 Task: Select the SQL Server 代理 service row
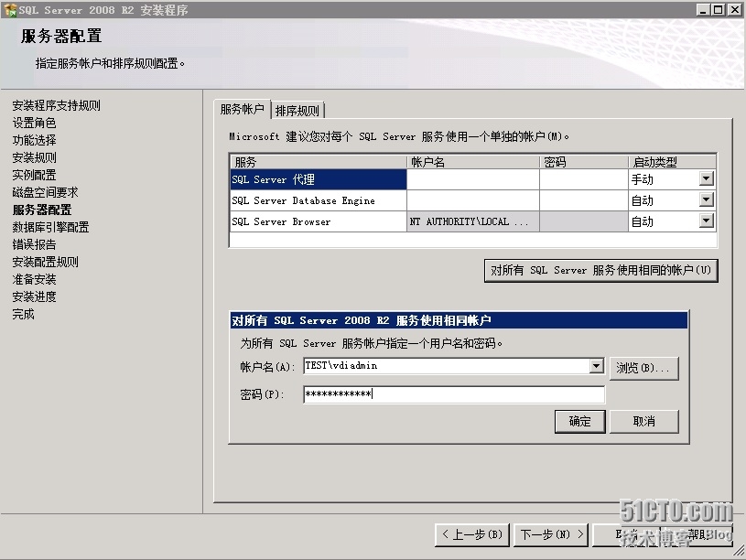473,179
